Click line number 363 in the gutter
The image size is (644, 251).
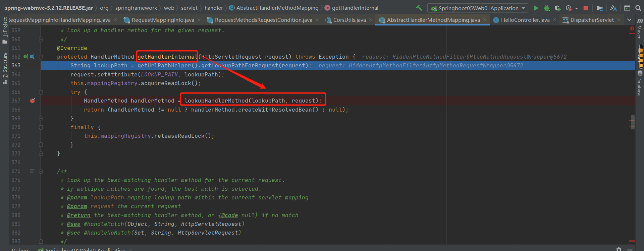(16, 65)
